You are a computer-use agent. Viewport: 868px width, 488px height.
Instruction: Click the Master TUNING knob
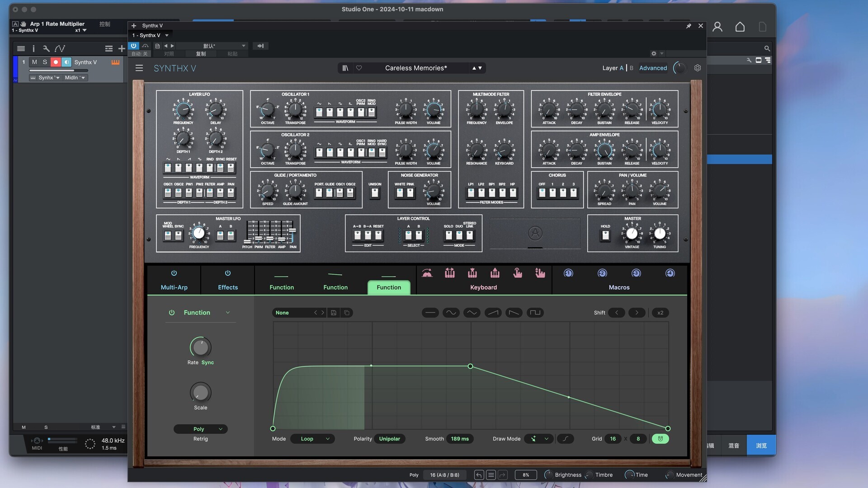tap(660, 233)
